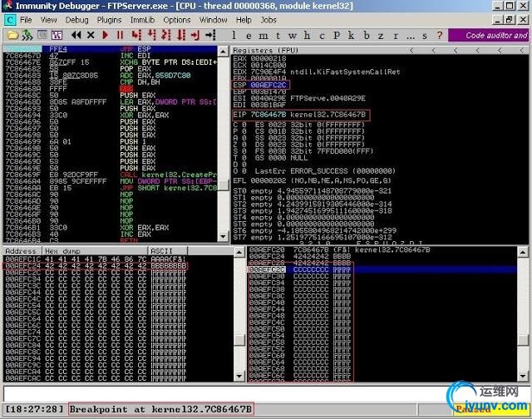The height and width of the screenshot is (419, 532).
Task: Click the disassembly pane scroll-down arrow
Action: tap(224, 236)
